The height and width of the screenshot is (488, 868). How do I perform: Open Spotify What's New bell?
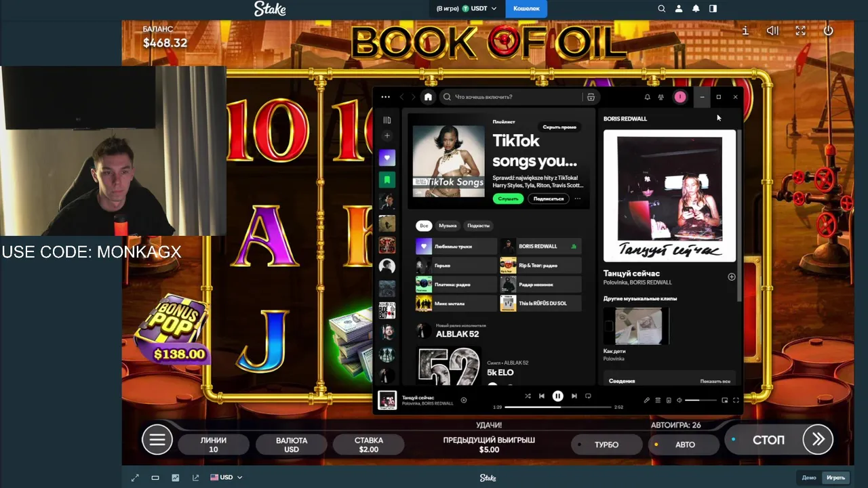tap(647, 97)
